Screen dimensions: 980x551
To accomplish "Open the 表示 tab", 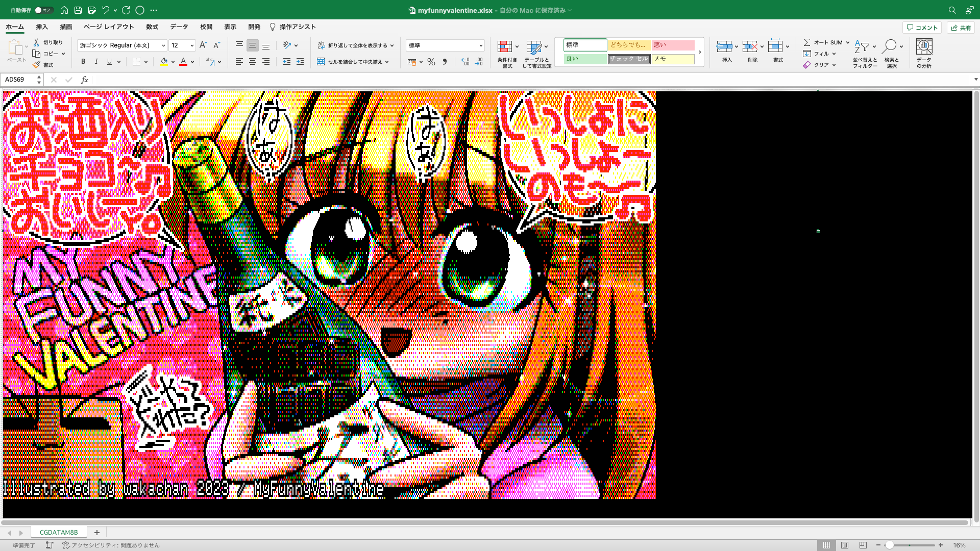I will click(230, 27).
